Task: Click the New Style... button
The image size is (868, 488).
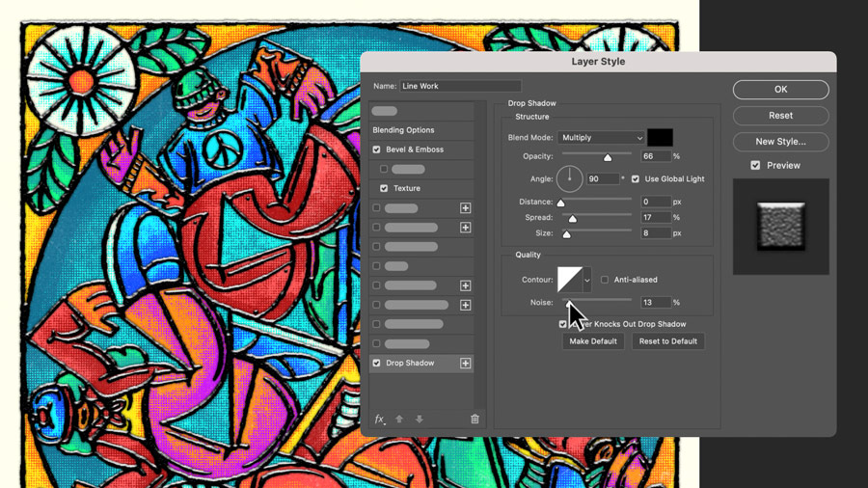Action: pos(780,141)
